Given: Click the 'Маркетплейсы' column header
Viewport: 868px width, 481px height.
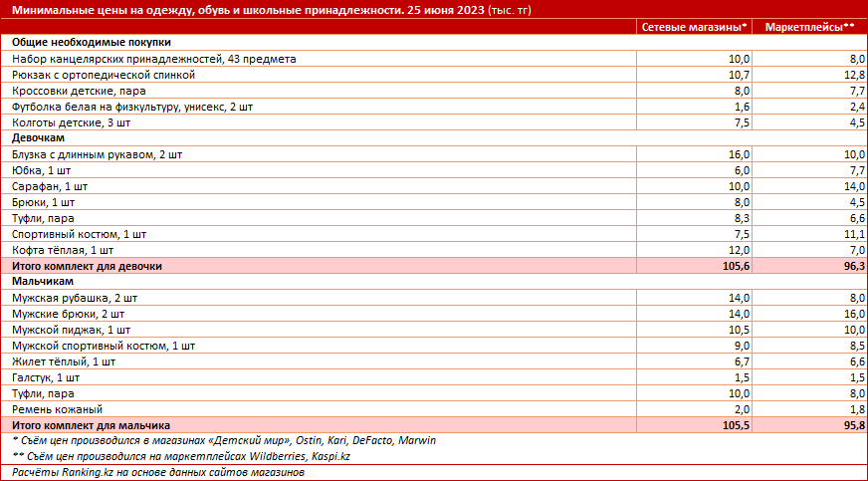Looking at the screenshot, I should (809, 27).
